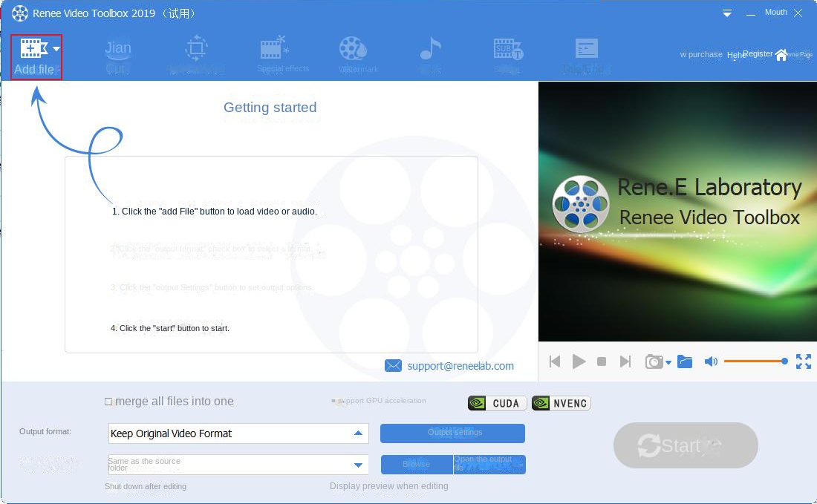Email support@reneelab.com
Image resolution: width=817 pixels, height=504 pixels.
coord(459,365)
